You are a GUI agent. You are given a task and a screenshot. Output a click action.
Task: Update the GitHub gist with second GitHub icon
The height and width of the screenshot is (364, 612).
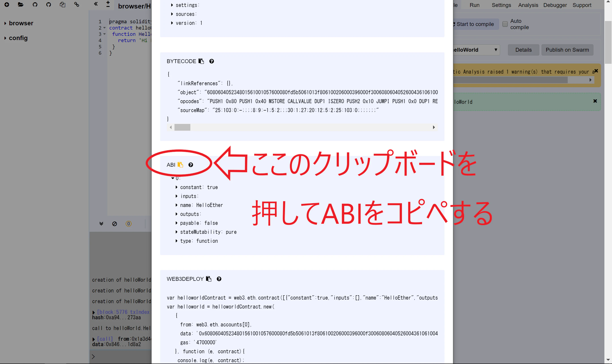pyautogui.click(x=49, y=4)
